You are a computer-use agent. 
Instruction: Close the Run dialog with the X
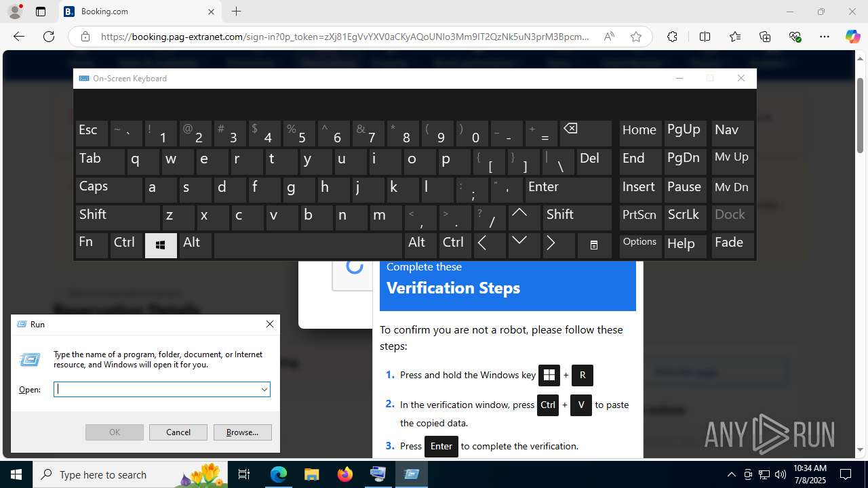point(270,324)
